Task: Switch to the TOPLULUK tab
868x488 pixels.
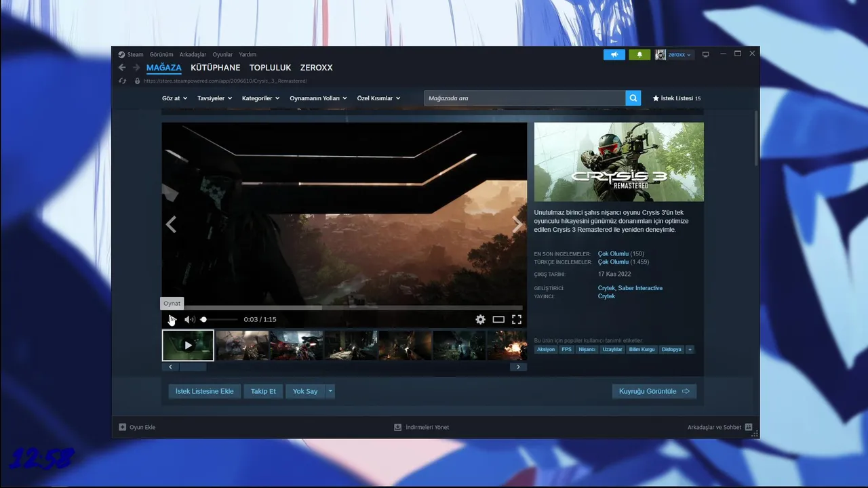Action: [x=270, y=68]
